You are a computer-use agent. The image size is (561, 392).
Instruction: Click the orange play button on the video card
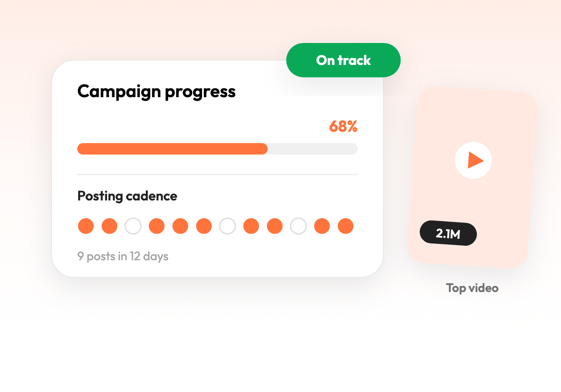pos(473,160)
